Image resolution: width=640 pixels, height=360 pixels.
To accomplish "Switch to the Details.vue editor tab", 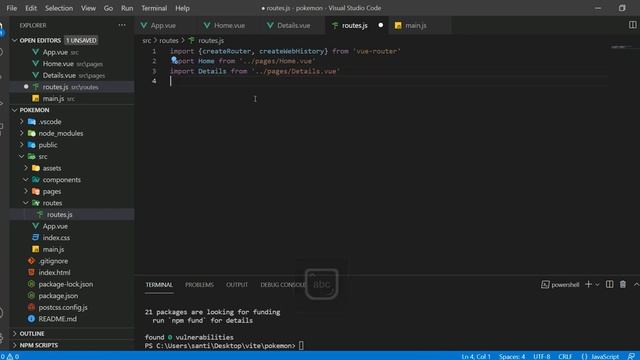I will [293, 25].
